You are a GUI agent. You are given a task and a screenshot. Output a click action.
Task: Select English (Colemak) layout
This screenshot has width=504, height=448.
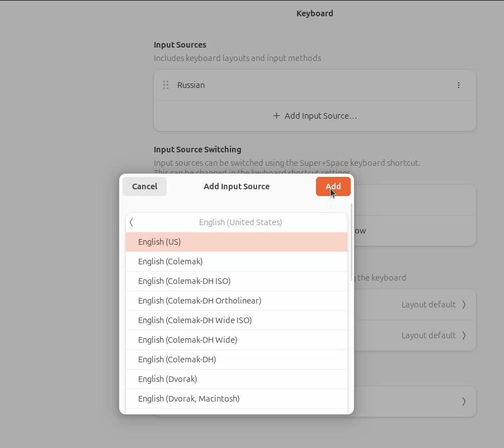point(237,262)
